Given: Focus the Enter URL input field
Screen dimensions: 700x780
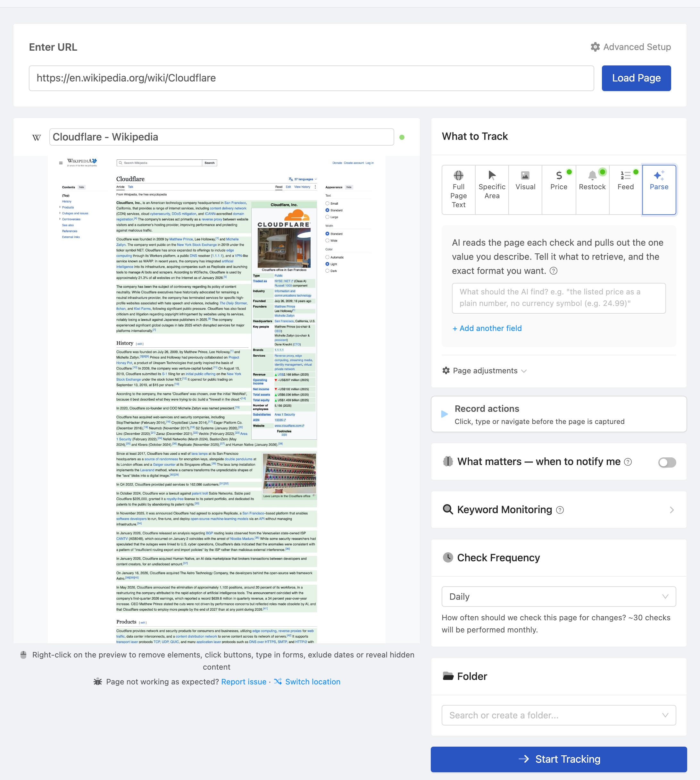Looking at the screenshot, I should click(x=312, y=78).
